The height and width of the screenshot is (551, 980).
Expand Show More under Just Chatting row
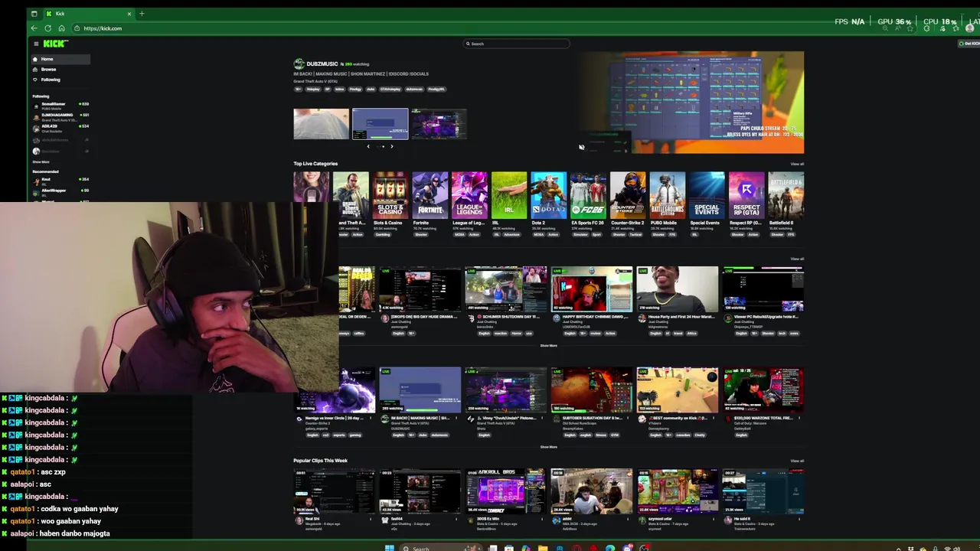click(x=548, y=346)
